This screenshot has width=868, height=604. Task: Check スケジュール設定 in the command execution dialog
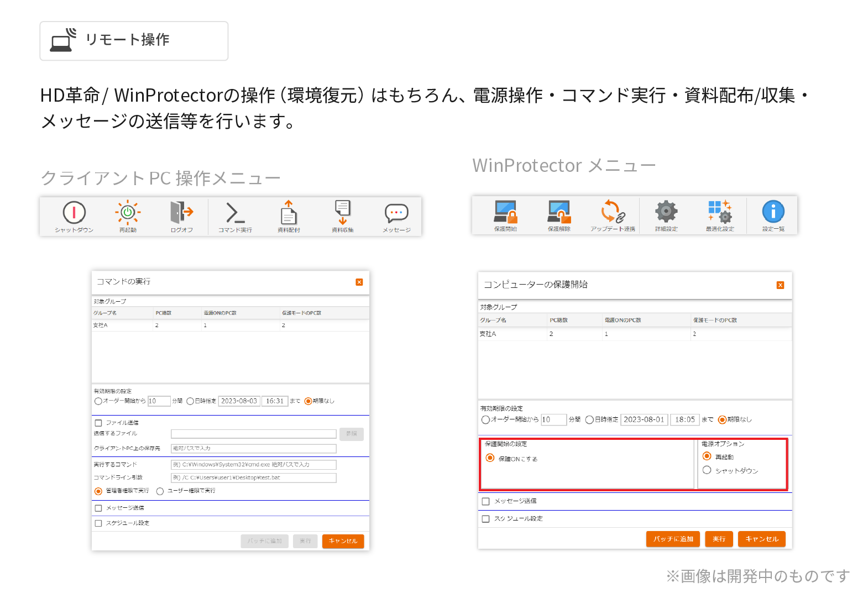click(98, 523)
